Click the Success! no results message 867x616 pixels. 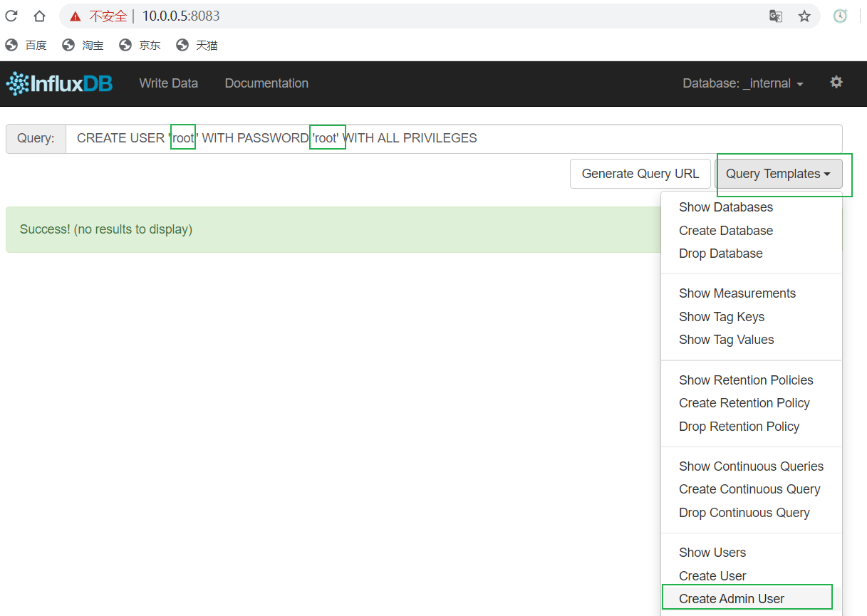(x=106, y=229)
